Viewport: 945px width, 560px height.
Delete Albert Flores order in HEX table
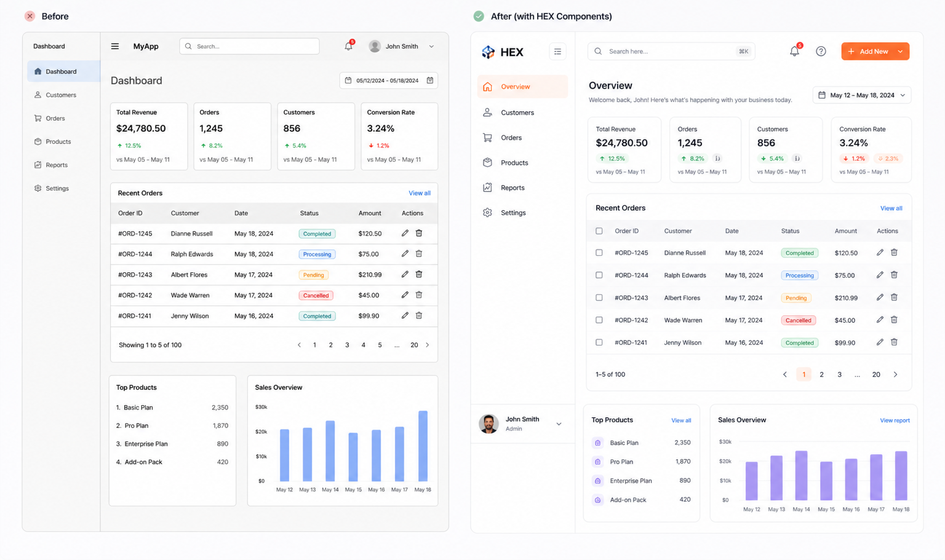tap(894, 297)
